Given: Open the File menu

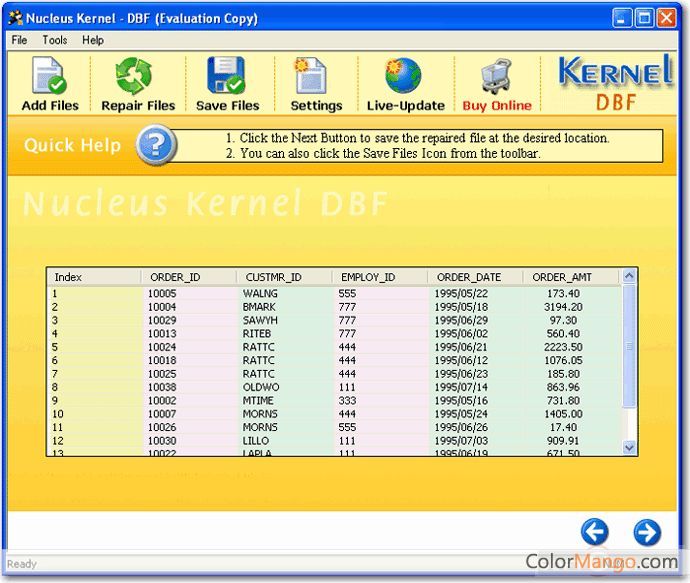Looking at the screenshot, I should (x=19, y=40).
